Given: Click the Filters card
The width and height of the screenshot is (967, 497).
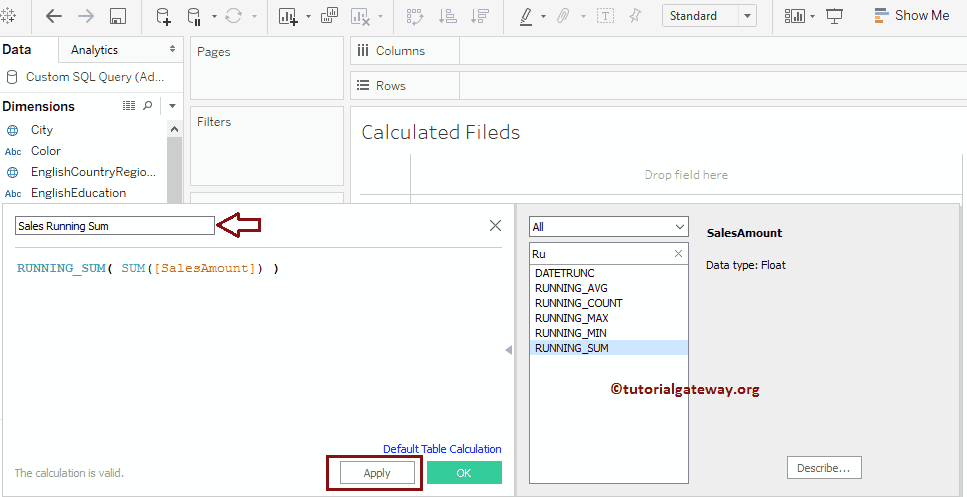Looking at the screenshot, I should tap(266, 146).
